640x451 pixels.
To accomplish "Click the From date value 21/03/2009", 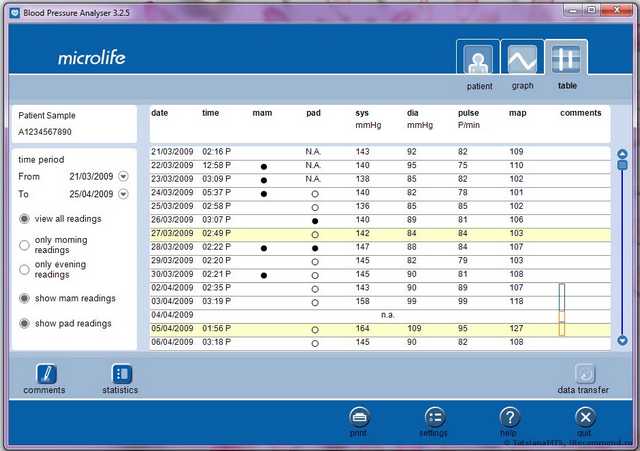I will pos(91,176).
